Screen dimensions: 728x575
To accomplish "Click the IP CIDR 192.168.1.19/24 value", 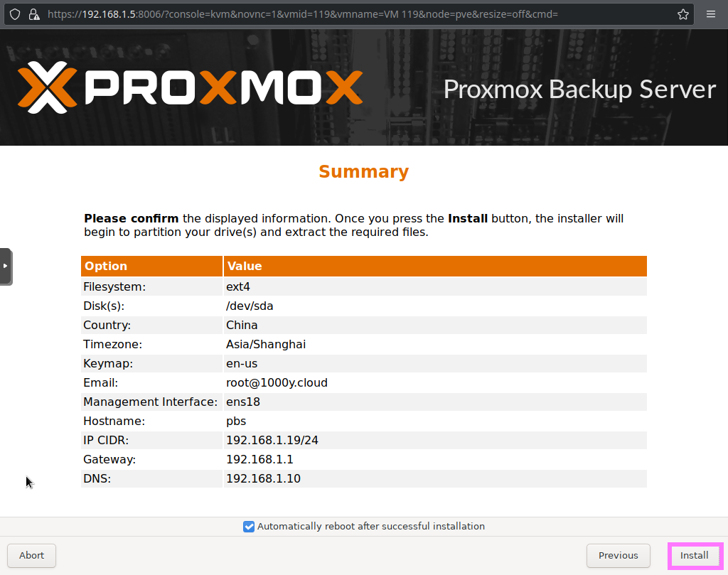I will pos(272,440).
